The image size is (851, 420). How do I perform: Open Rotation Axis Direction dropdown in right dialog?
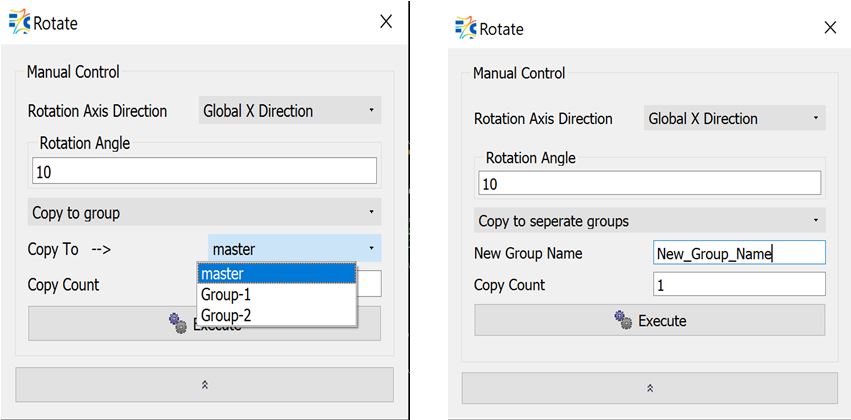coord(735,119)
